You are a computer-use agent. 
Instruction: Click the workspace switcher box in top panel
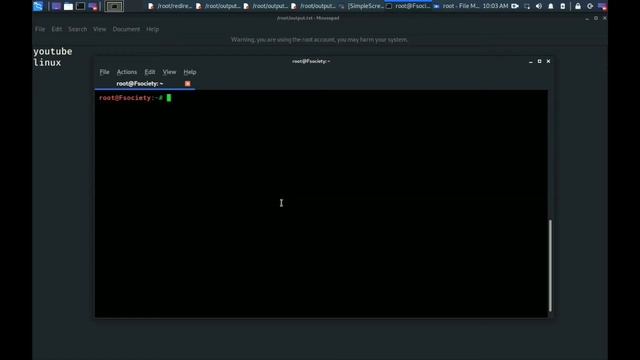(114, 7)
